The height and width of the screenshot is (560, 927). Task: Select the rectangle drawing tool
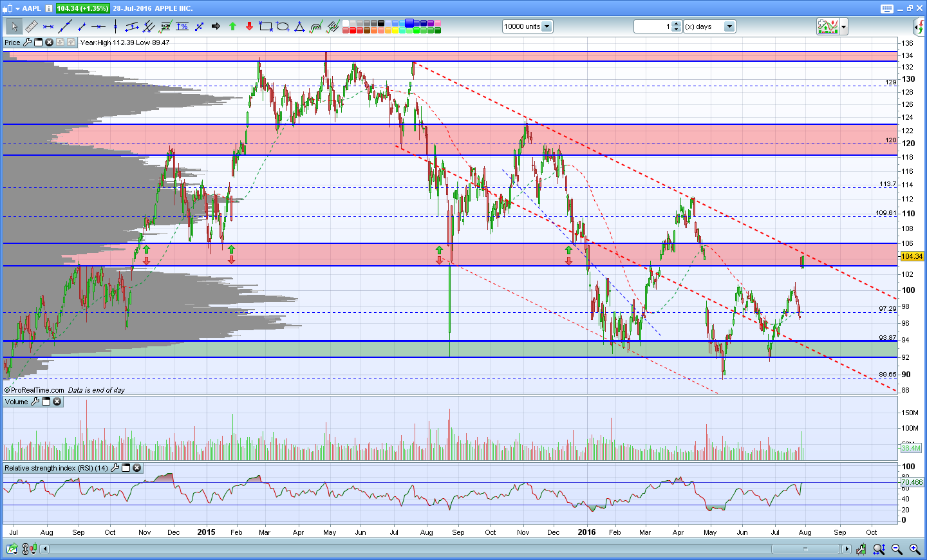[266, 26]
